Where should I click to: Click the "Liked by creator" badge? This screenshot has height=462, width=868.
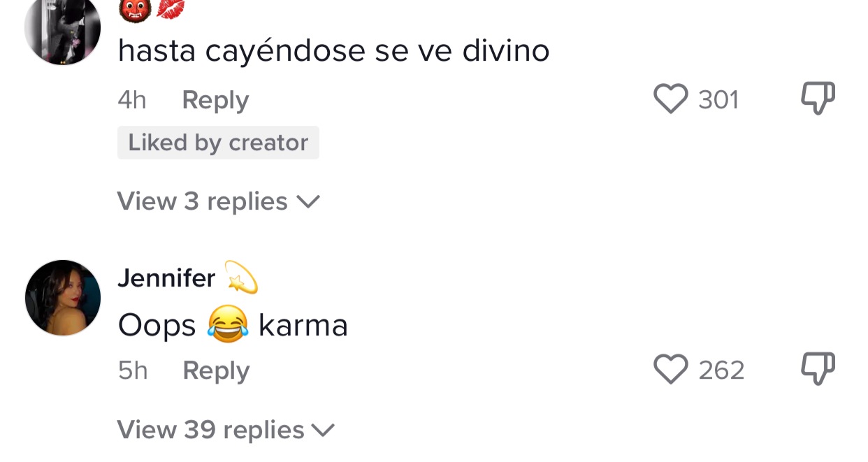click(218, 143)
